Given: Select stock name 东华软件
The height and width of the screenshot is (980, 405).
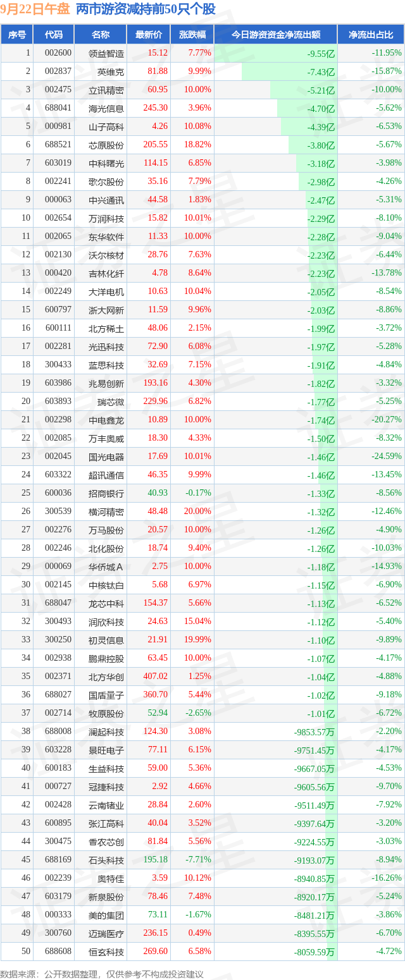Looking at the screenshot, I should 107,236.
